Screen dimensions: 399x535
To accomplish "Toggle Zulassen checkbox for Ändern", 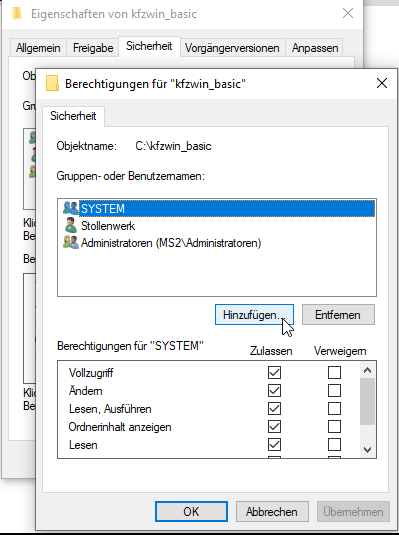I will tap(274, 390).
